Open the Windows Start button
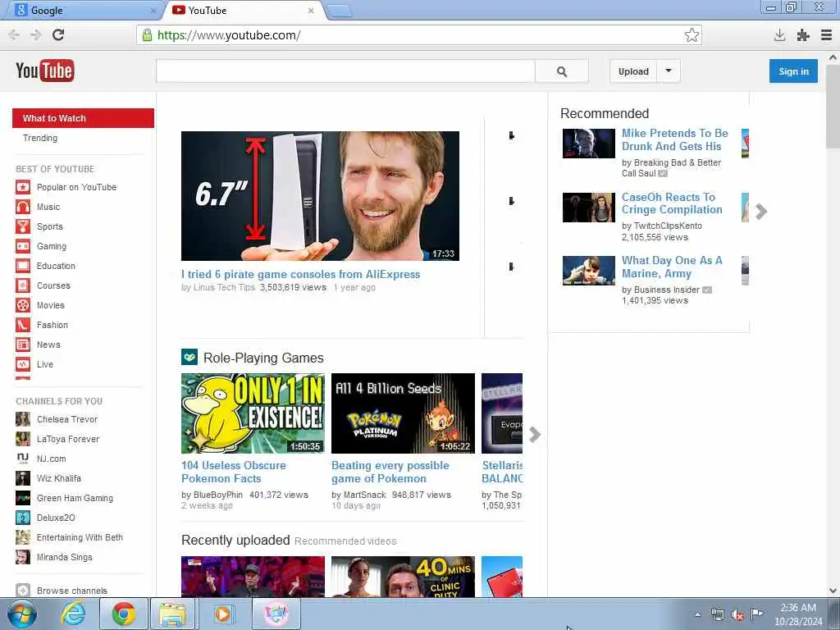The width and height of the screenshot is (840, 630). click(22, 614)
